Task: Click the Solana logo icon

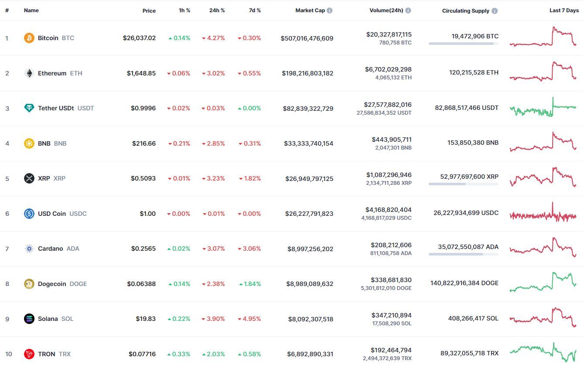Action: pos(29,319)
